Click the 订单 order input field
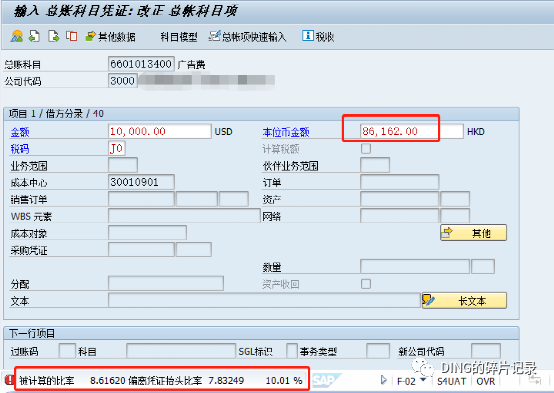The width and height of the screenshot is (554, 393). (x=400, y=182)
